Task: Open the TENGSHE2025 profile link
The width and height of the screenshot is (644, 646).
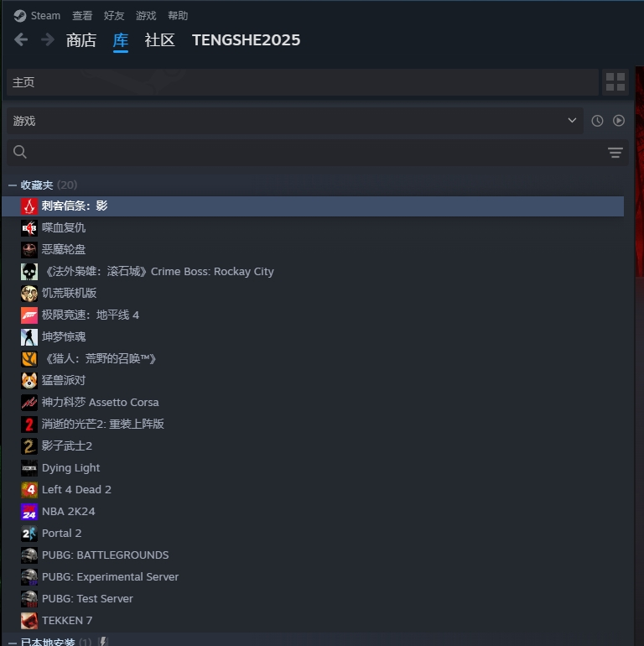Action: point(247,40)
